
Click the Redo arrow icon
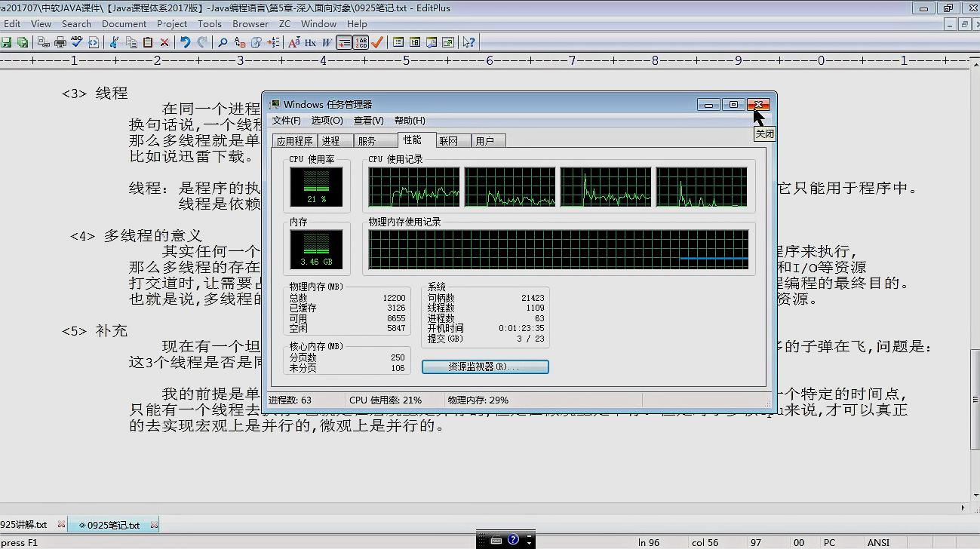202,42
